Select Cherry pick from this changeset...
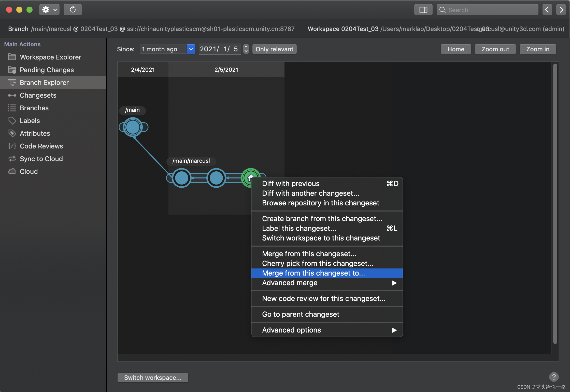This screenshot has height=392, width=570. [318, 264]
